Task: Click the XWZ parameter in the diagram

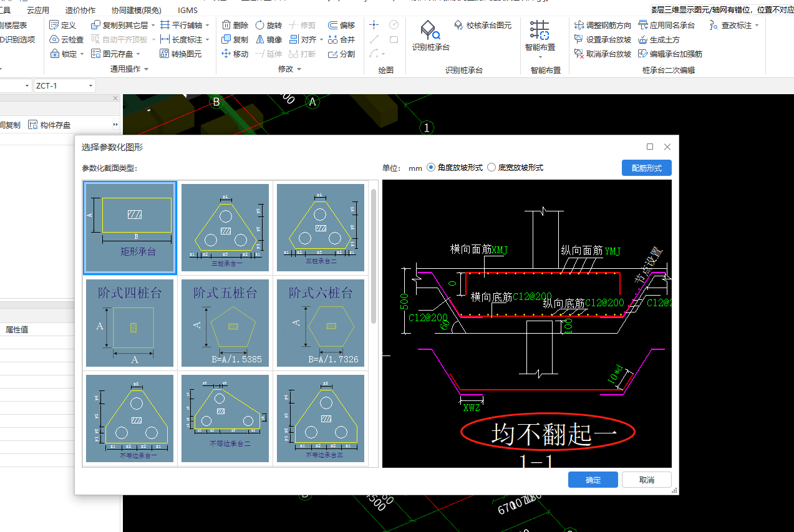Action: pyautogui.click(x=472, y=407)
